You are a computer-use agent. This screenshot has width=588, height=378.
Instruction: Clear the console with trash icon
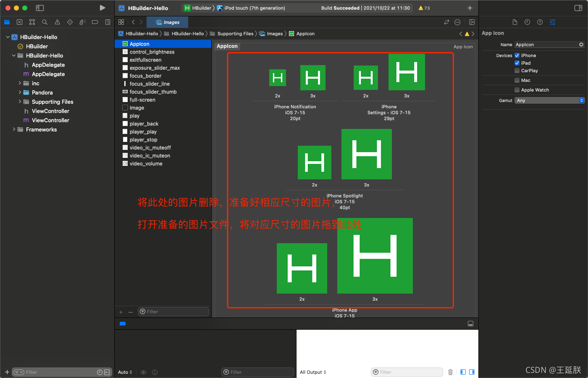[450, 372]
